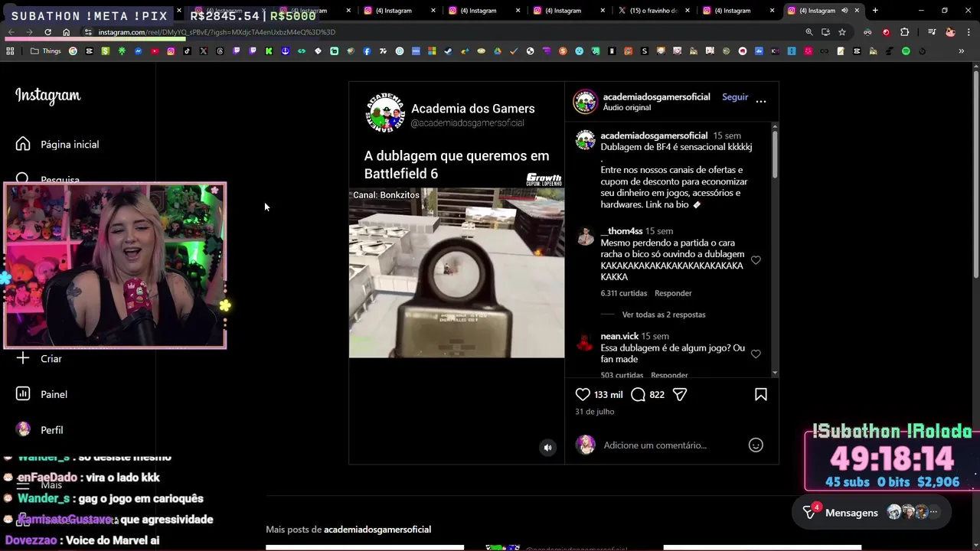The height and width of the screenshot is (551, 980).
Task: Bookmark this page with star icon
Action: click(x=842, y=32)
